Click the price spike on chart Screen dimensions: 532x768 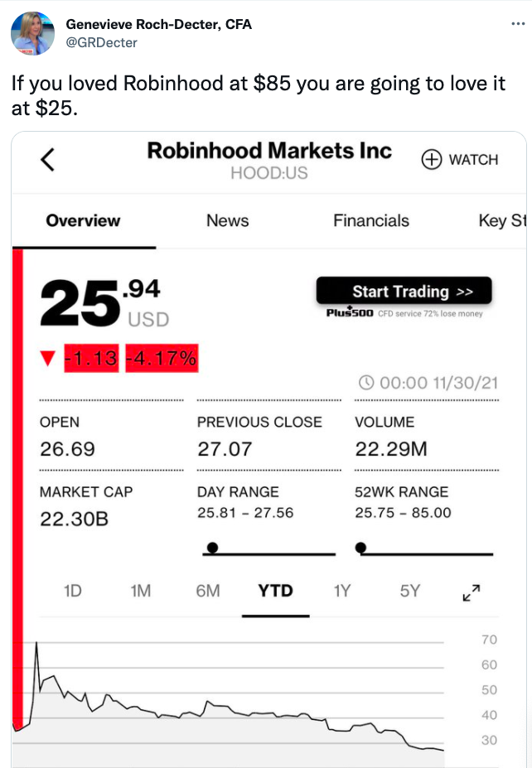36,644
